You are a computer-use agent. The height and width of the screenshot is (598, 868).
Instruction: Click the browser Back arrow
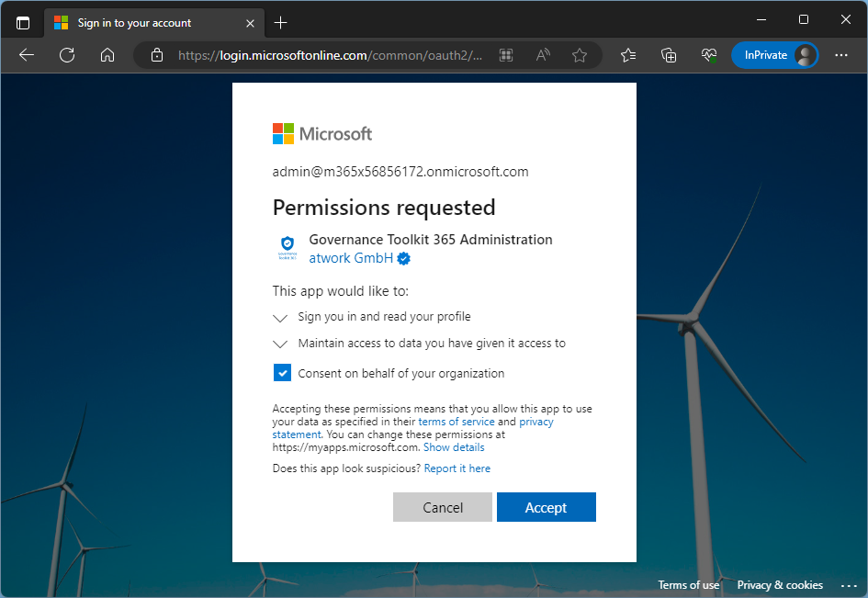tap(27, 55)
